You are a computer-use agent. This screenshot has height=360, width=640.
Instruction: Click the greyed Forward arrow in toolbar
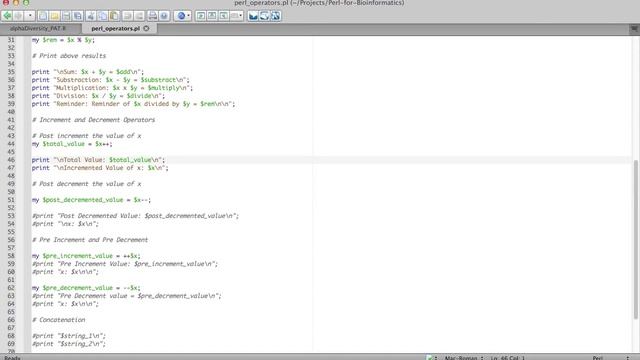18,16
